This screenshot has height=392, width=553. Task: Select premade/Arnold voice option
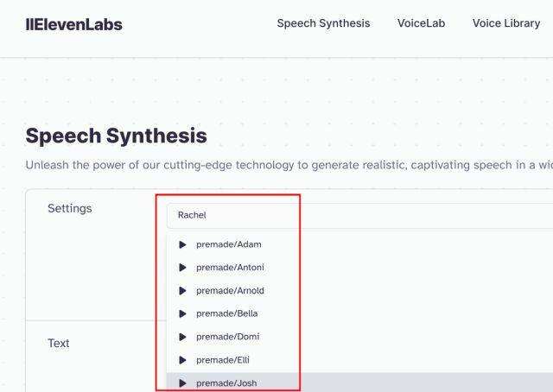pyautogui.click(x=231, y=291)
